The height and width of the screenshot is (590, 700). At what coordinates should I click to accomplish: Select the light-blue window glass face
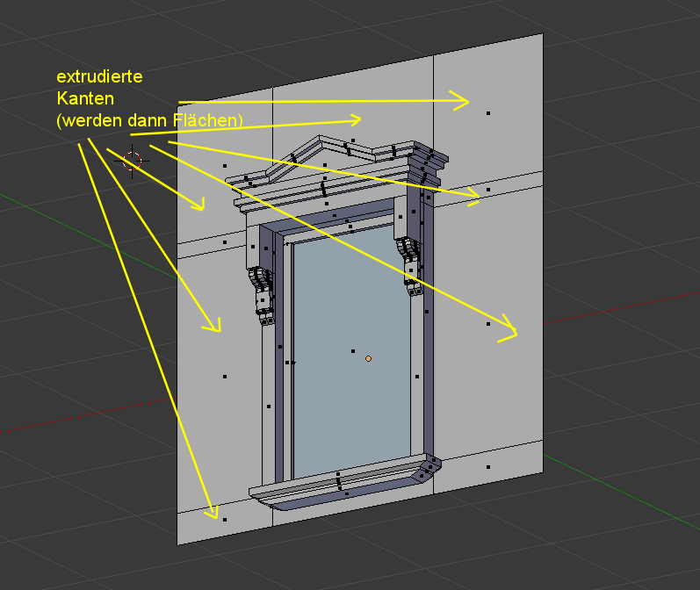point(352,353)
